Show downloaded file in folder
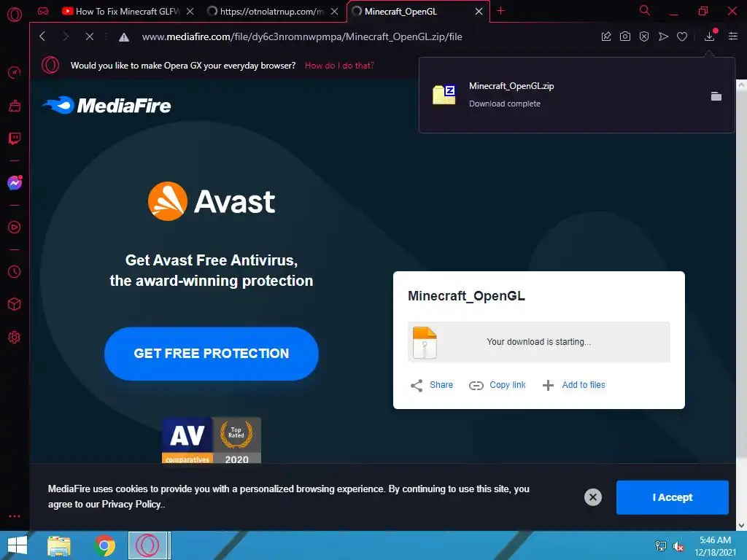 click(716, 96)
